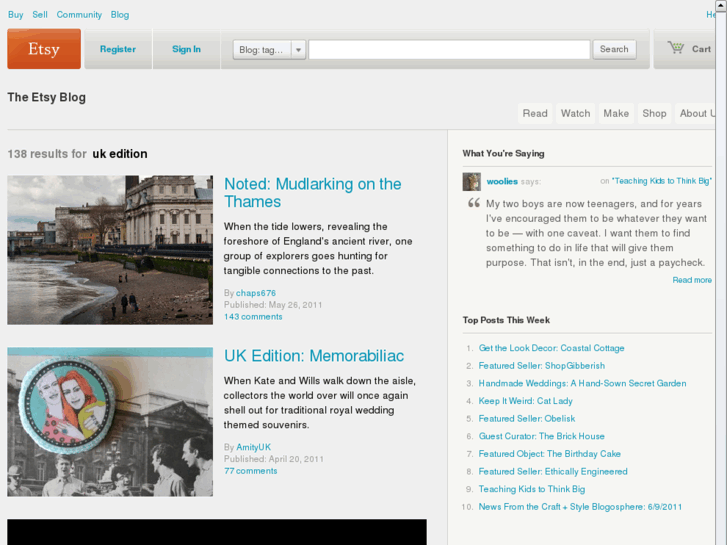Click the "Top Posts This Week" heading

pyautogui.click(x=506, y=320)
